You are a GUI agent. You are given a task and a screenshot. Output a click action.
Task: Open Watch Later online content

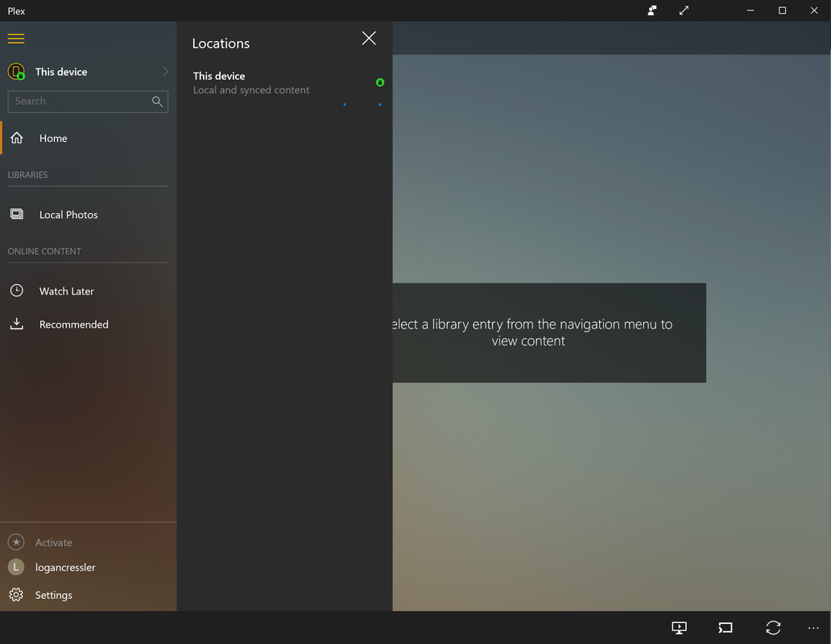click(88, 291)
